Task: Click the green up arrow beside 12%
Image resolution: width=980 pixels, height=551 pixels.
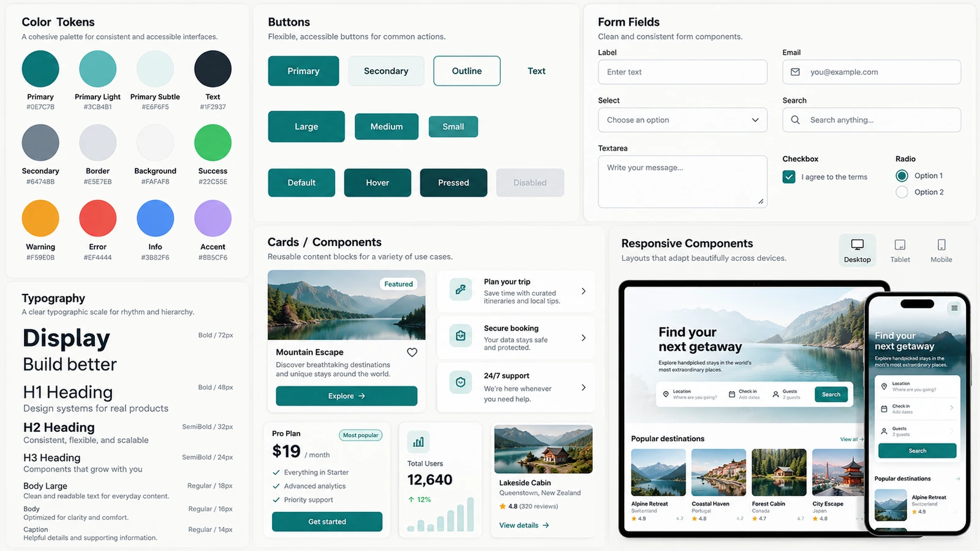Action: click(x=411, y=500)
